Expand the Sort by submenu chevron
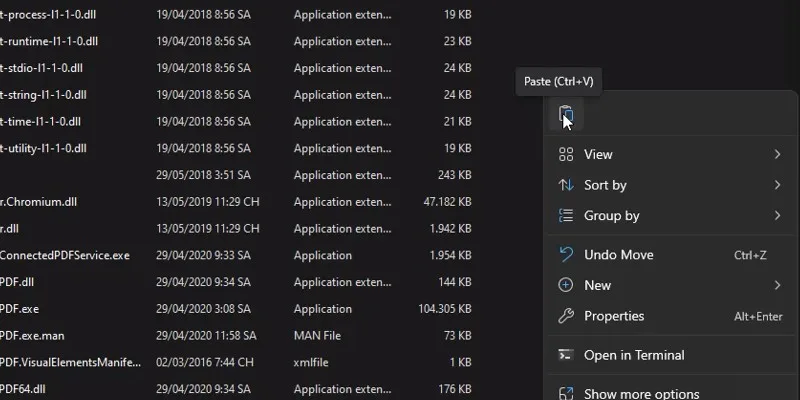 click(x=777, y=185)
